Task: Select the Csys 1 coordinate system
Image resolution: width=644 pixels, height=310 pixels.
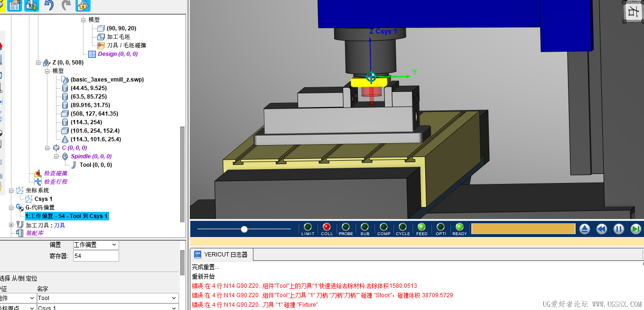Action: [x=44, y=199]
